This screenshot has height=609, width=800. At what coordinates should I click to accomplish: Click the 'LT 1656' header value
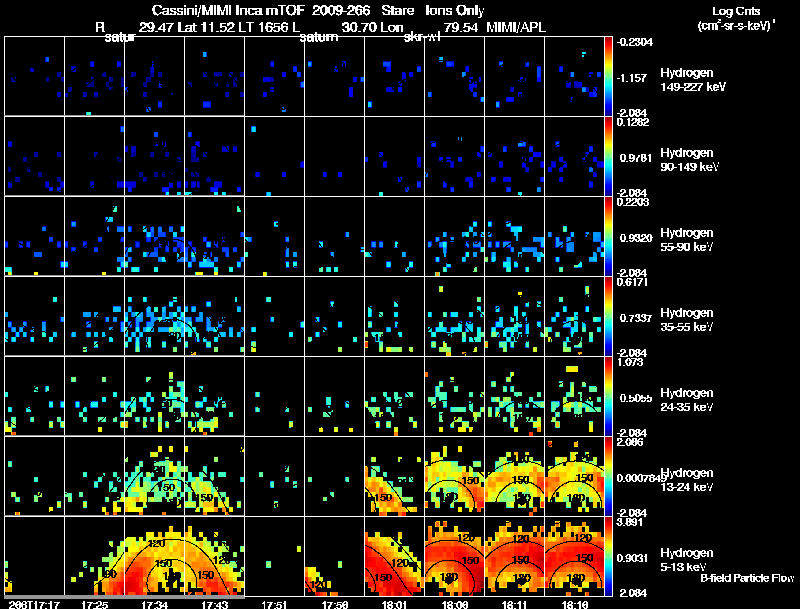(262, 28)
